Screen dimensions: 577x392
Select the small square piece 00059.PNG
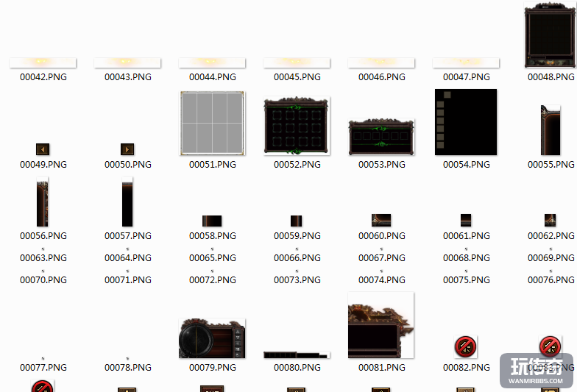point(296,221)
